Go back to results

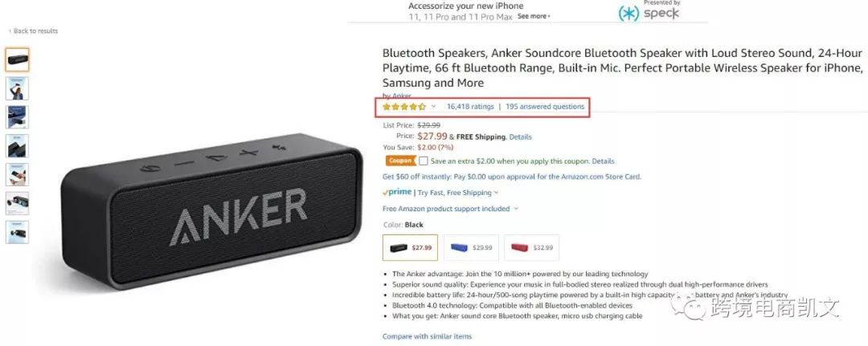(x=33, y=31)
